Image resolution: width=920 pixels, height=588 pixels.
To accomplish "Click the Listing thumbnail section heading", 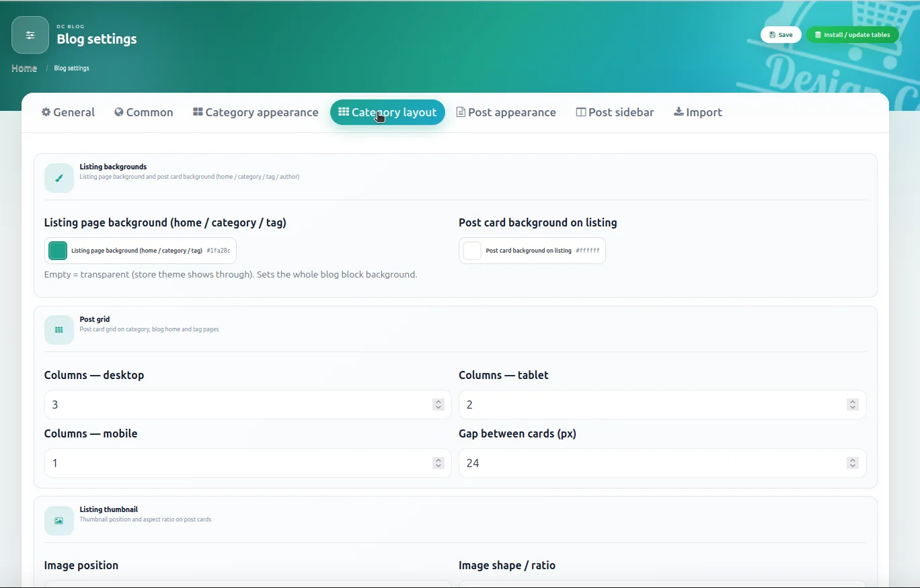I will (109, 509).
